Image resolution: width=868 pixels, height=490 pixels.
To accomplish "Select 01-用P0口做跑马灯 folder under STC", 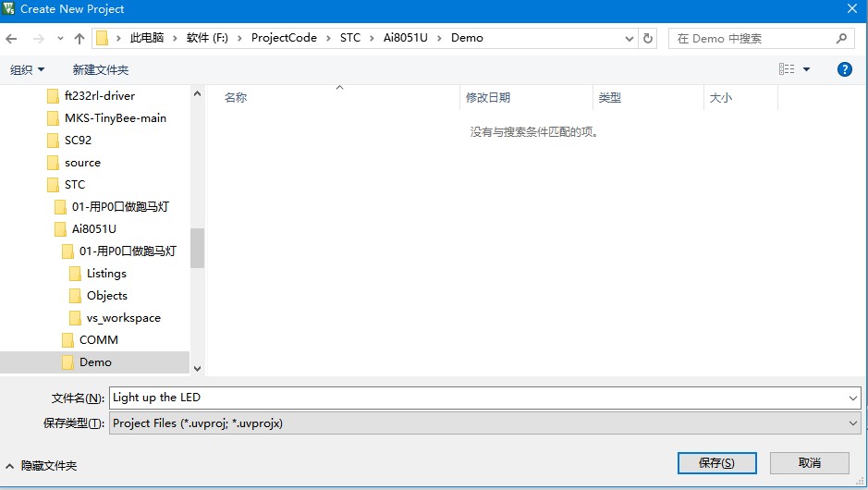I will tap(120, 206).
